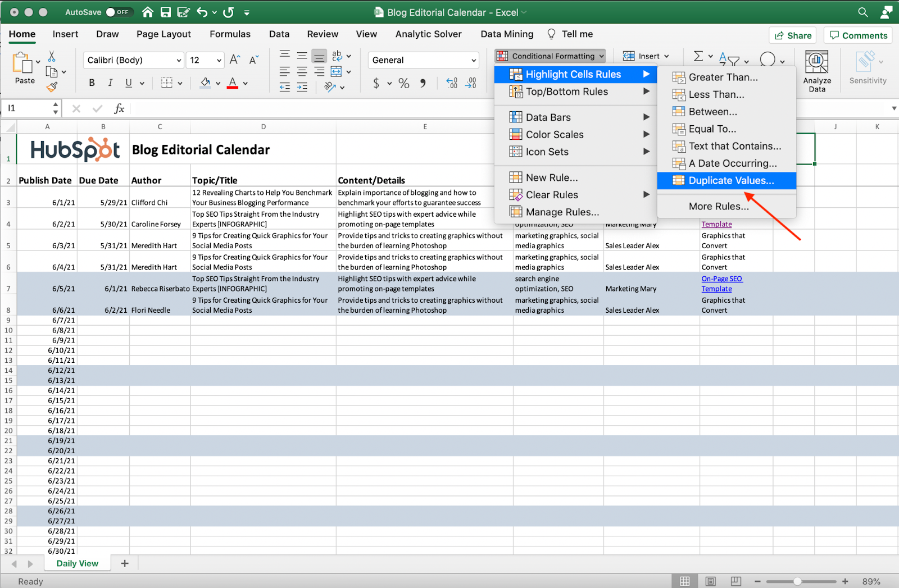Apply Bold formatting to the cell
The height and width of the screenshot is (588, 899).
(92, 83)
